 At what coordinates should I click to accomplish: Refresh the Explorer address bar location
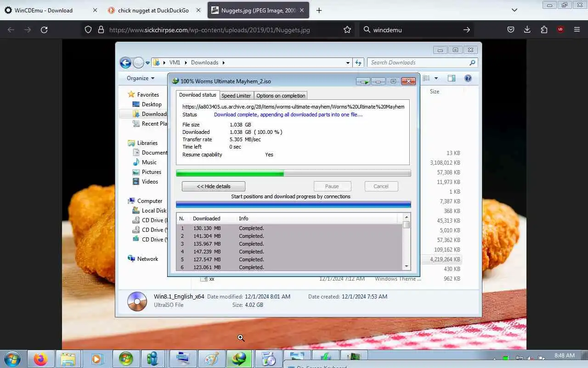tap(359, 63)
